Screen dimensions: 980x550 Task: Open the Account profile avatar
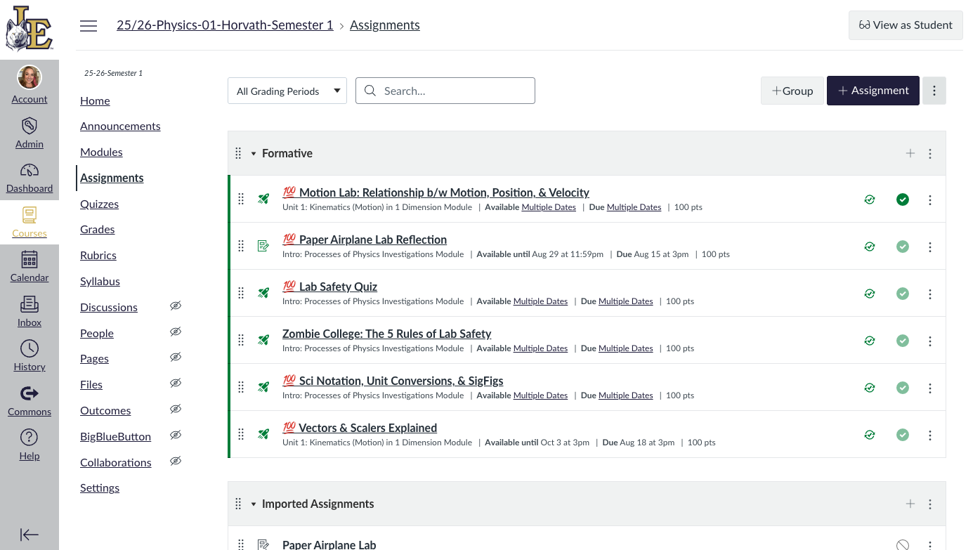coord(30,77)
